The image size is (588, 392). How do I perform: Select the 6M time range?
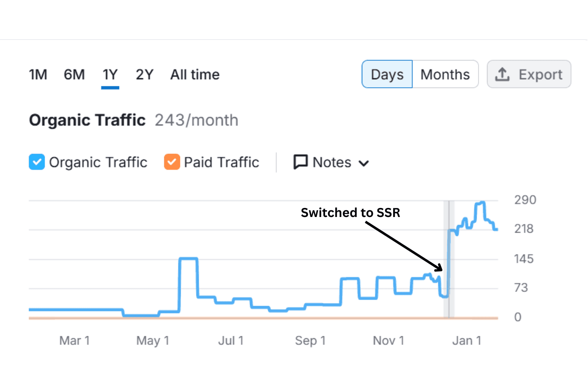(74, 75)
